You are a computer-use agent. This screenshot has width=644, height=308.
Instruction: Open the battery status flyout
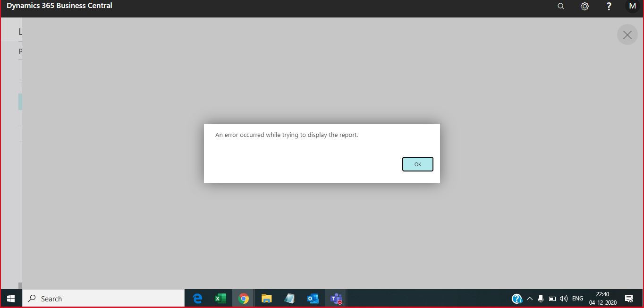(x=552, y=298)
